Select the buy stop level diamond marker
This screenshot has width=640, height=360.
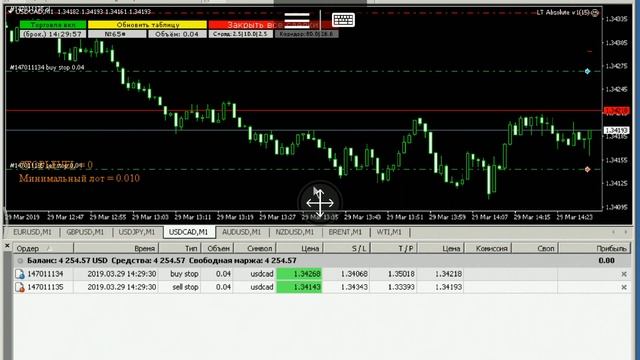tap(587, 71)
